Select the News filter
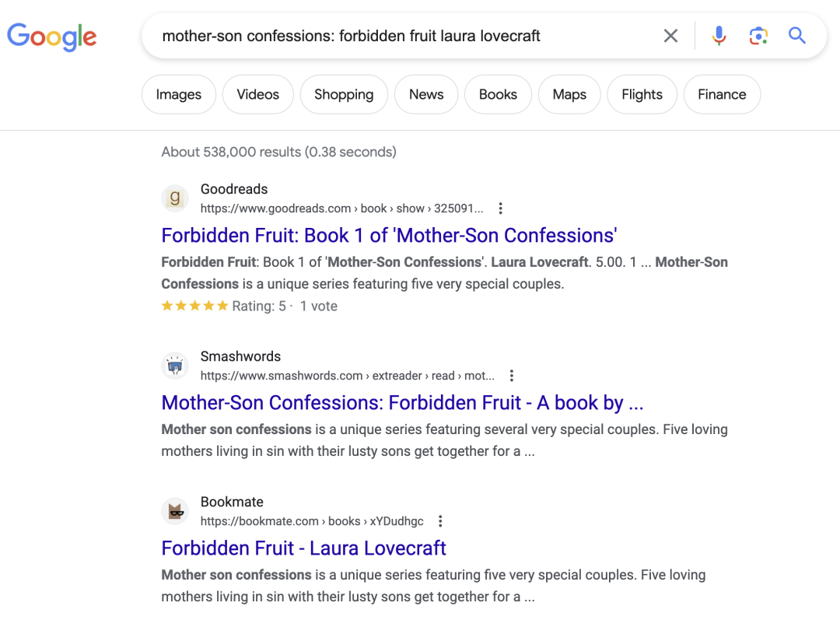The image size is (840, 620). [426, 94]
